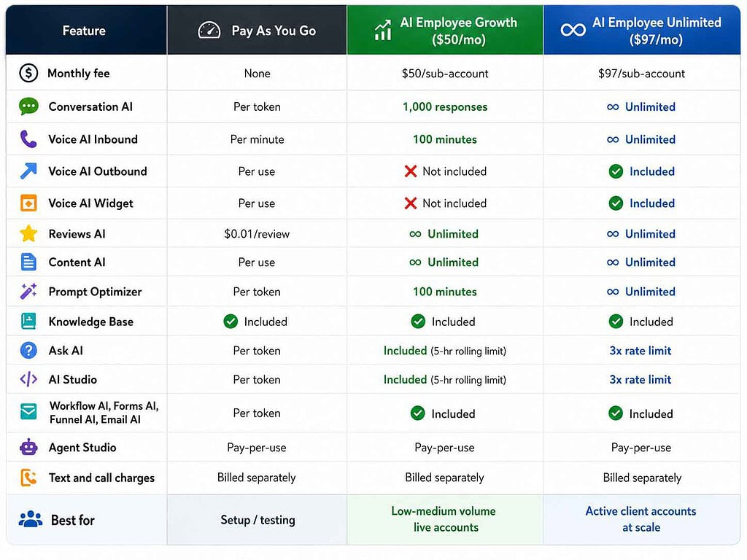Click the green chat bubble Conversation AI icon
747x560 pixels.
pyautogui.click(x=28, y=106)
